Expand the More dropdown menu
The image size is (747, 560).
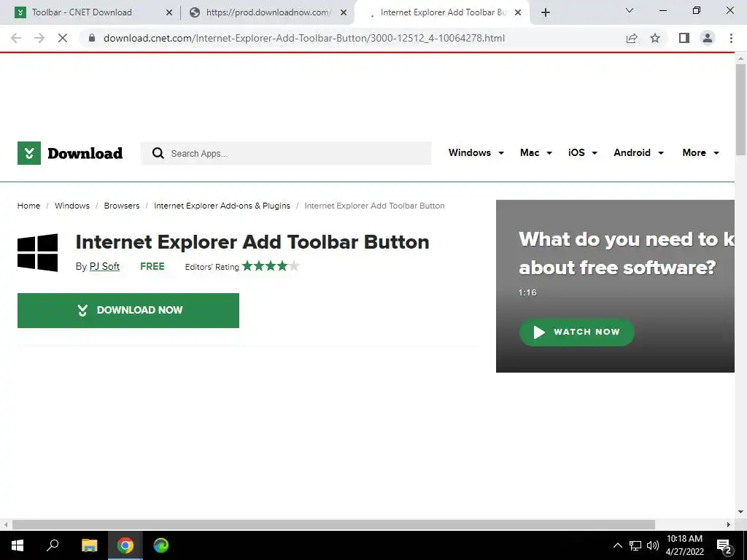(x=701, y=153)
